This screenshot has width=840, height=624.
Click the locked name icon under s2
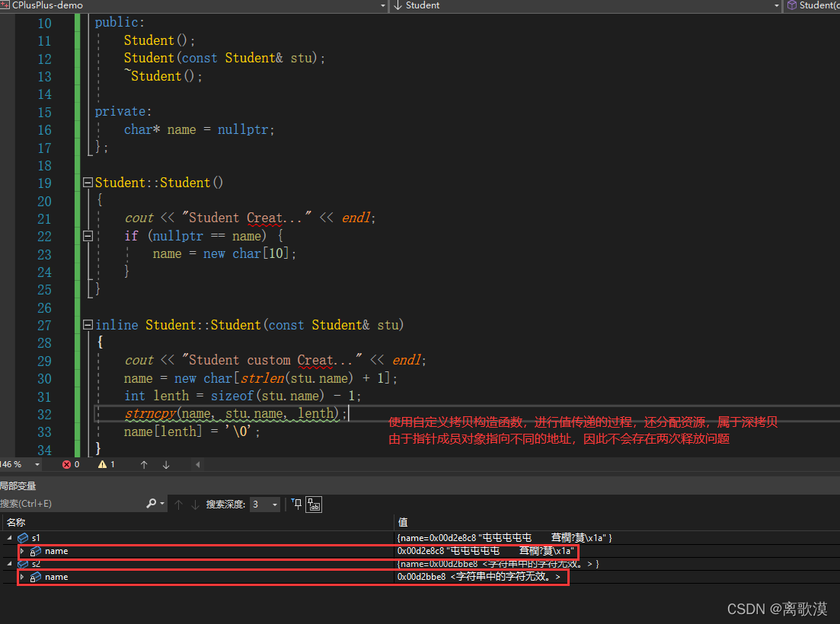point(35,578)
